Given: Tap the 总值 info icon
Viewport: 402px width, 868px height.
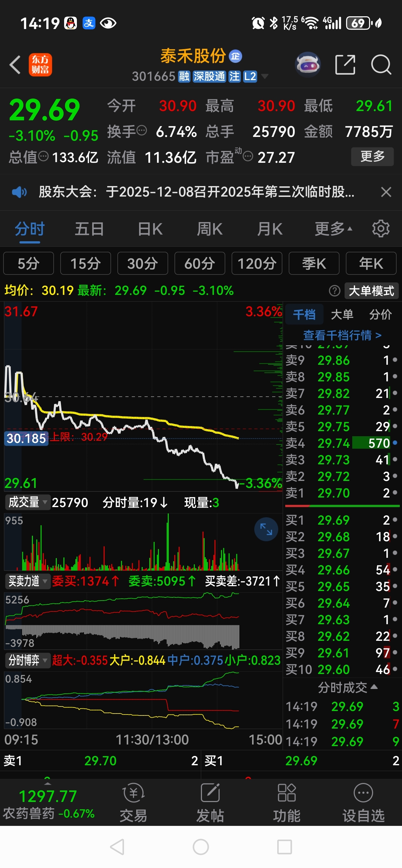Looking at the screenshot, I should click(43, 157).
